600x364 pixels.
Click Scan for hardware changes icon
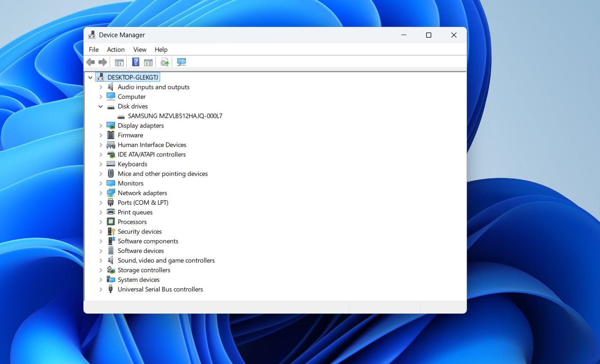pos(182,62)
